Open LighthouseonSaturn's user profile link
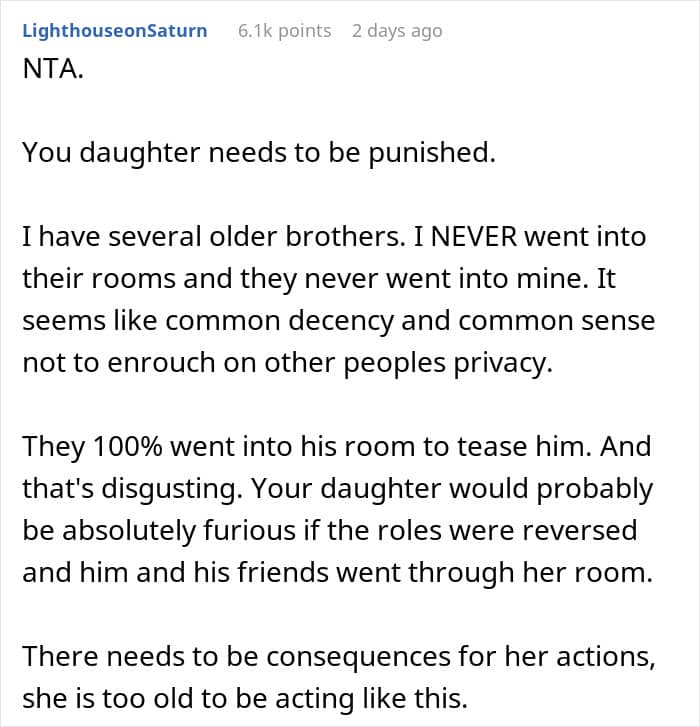Screen dimensions: 700x727 click(x=115, y=31)
